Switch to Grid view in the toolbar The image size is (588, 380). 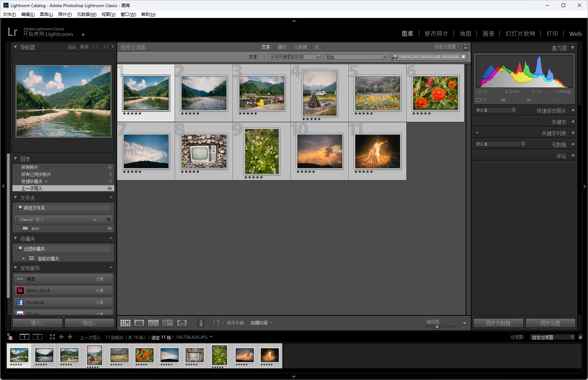pos(125,323)
